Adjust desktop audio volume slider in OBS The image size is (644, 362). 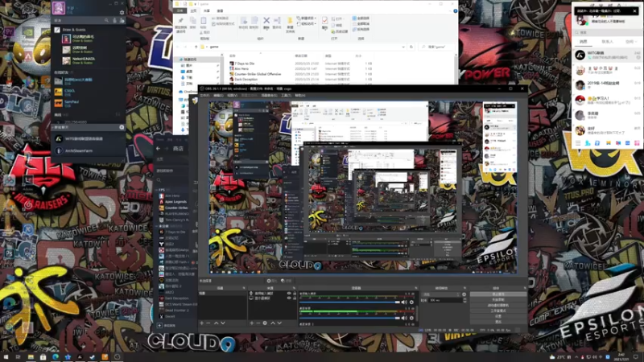(350, 318)
